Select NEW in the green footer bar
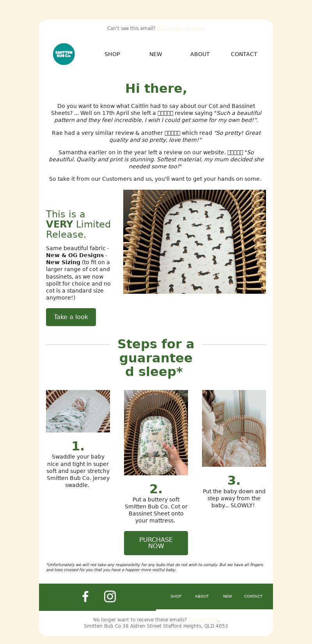The image size is (312, 644). 227,596
